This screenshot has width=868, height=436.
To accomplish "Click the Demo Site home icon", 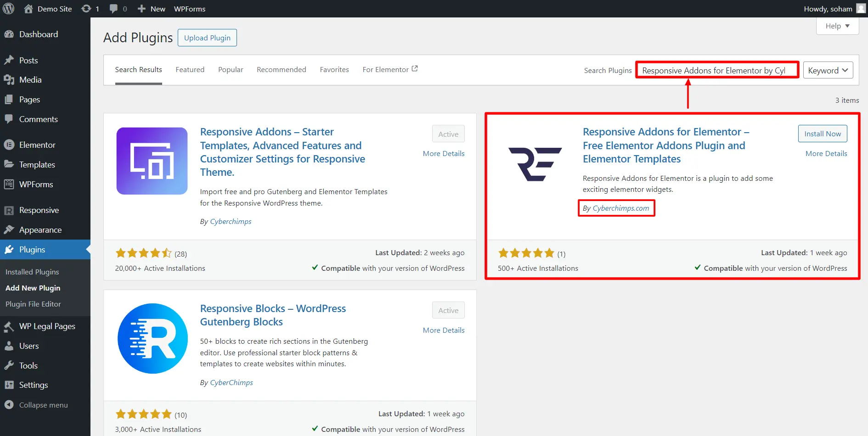I will click(28, 9).
